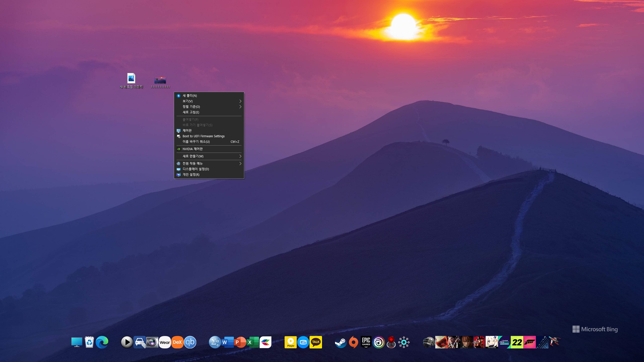Image resolution: width=644 pixels, height=362 pixels.
Task: Open the sigma math calculator icon
Action: click(215, 342)
